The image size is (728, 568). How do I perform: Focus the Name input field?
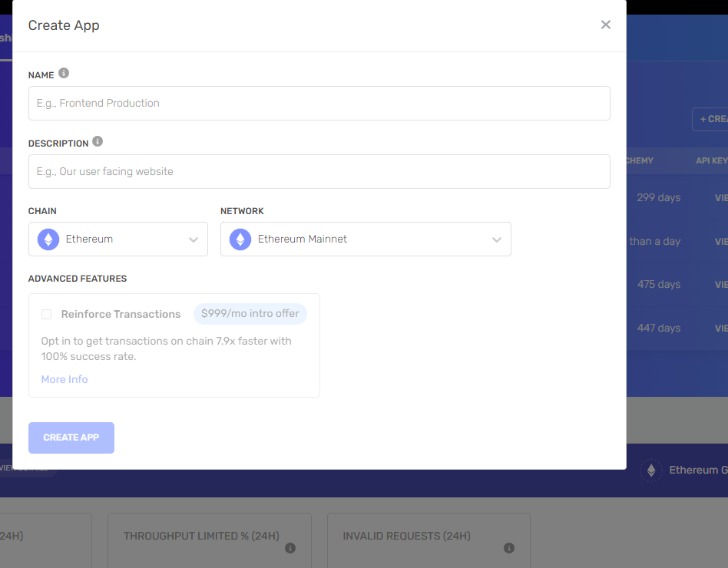[x=319, y=103]
